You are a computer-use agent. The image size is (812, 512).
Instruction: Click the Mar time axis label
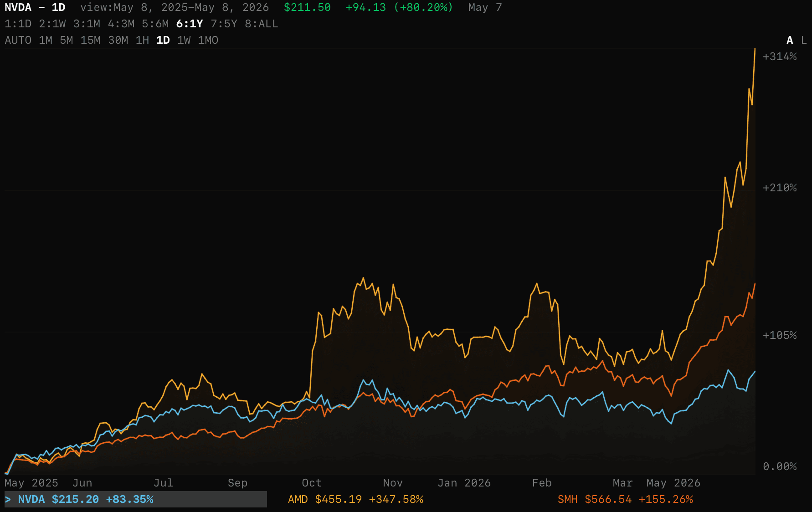(623, 483)
